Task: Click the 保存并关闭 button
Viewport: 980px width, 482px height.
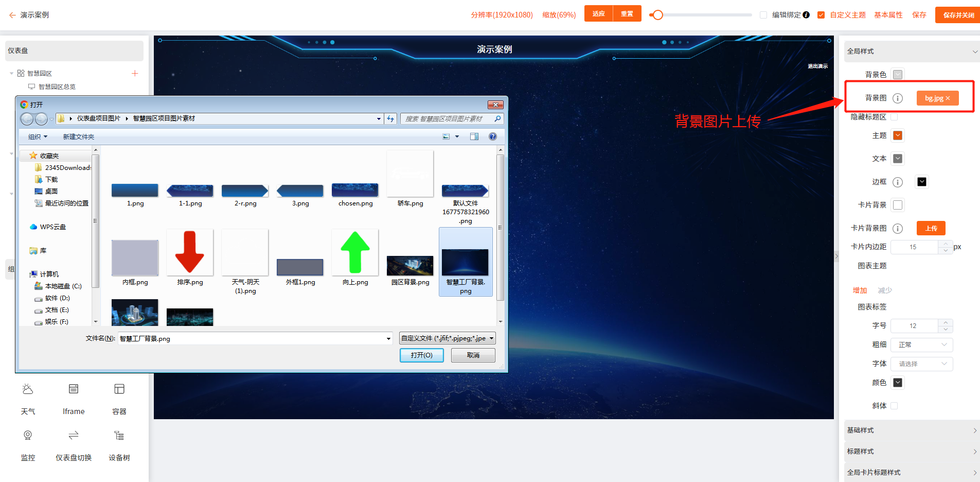Action: tap(958, 15)
